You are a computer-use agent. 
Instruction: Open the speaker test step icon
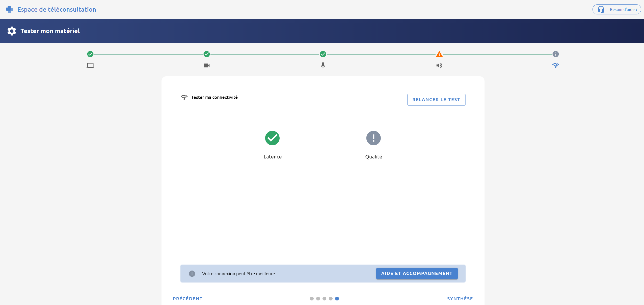click(x=439, y=65)
